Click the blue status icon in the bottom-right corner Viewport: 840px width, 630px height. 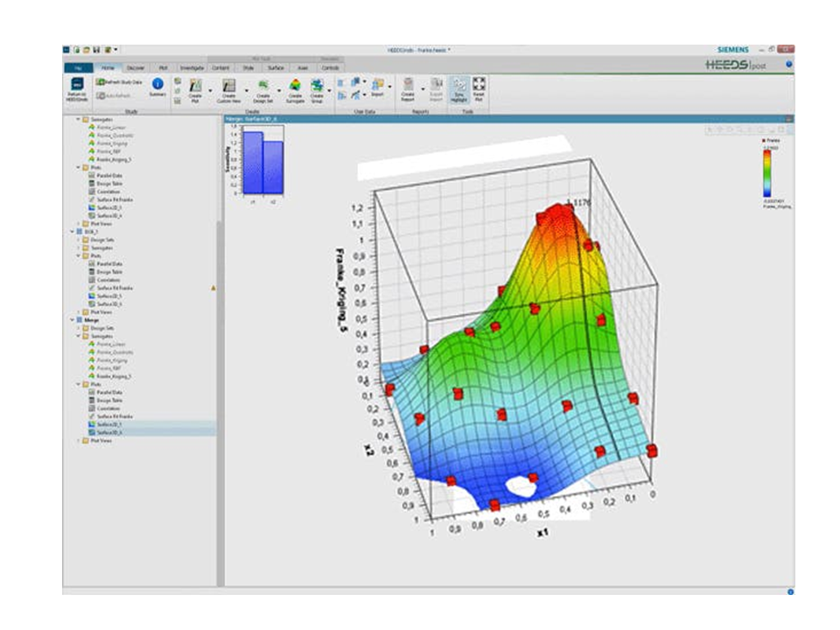[790, 592]
